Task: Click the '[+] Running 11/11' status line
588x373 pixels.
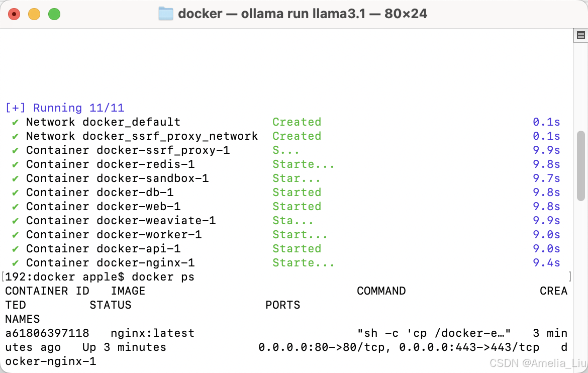Action: (65, 108)
